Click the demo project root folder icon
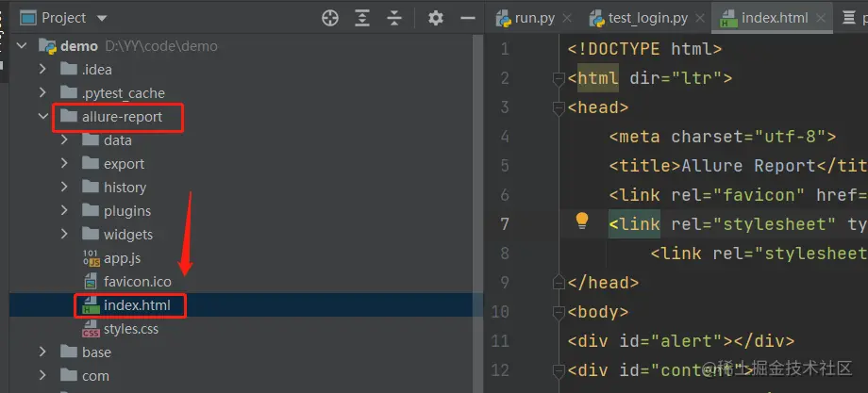Image resolution: width=868 pixels, height=393 pixels. tap(47, 46)
